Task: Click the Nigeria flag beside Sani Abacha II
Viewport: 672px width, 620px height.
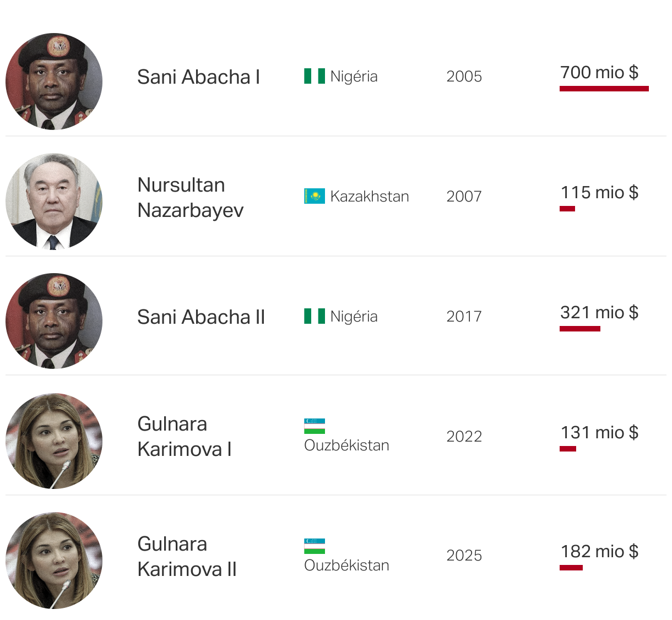Action: [315, 316]
